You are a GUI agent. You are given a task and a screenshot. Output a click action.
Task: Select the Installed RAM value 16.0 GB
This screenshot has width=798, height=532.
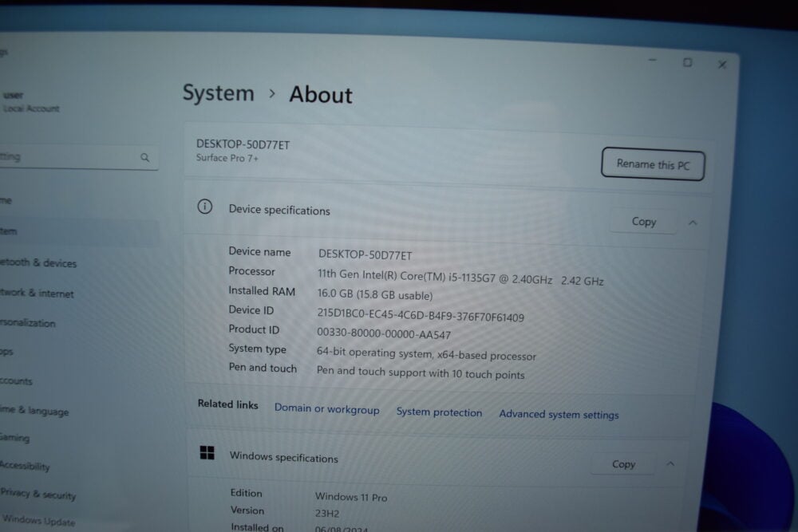point(375,294)
